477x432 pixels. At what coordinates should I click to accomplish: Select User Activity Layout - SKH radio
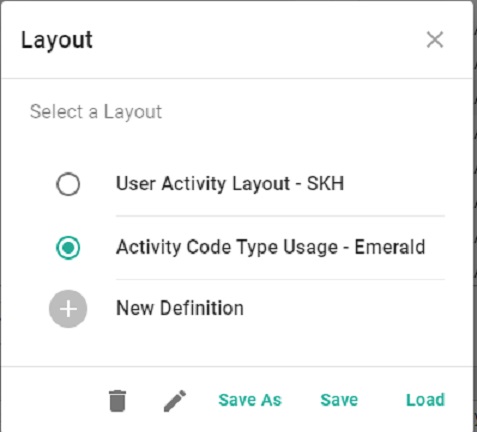pyautogui.click(x=68, y=184)
